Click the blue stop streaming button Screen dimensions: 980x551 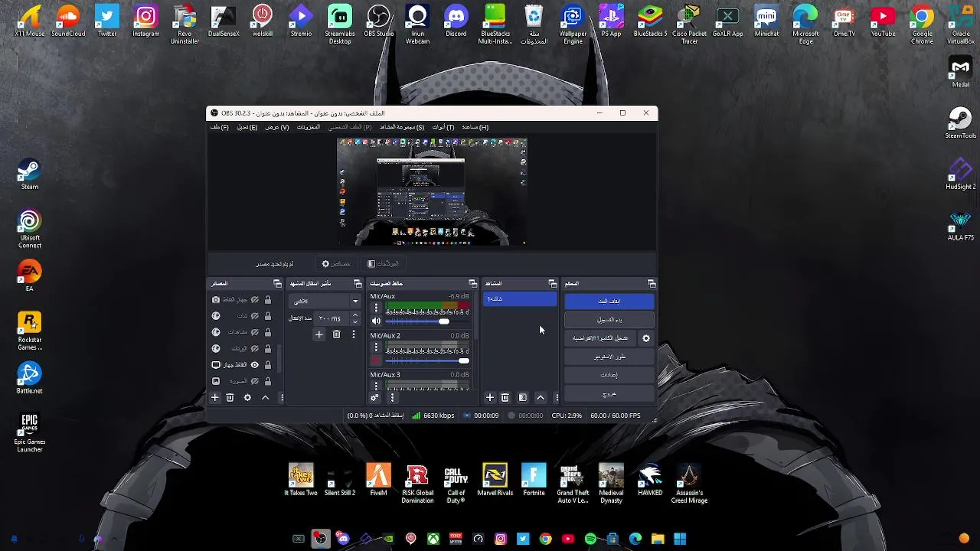(609, 302)
